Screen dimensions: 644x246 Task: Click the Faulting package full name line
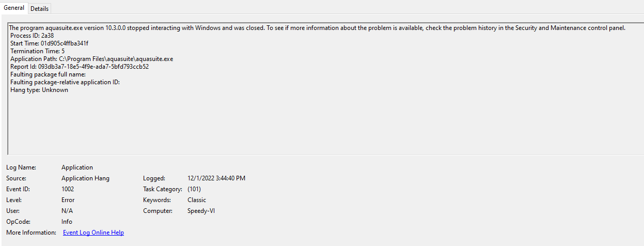48,74
